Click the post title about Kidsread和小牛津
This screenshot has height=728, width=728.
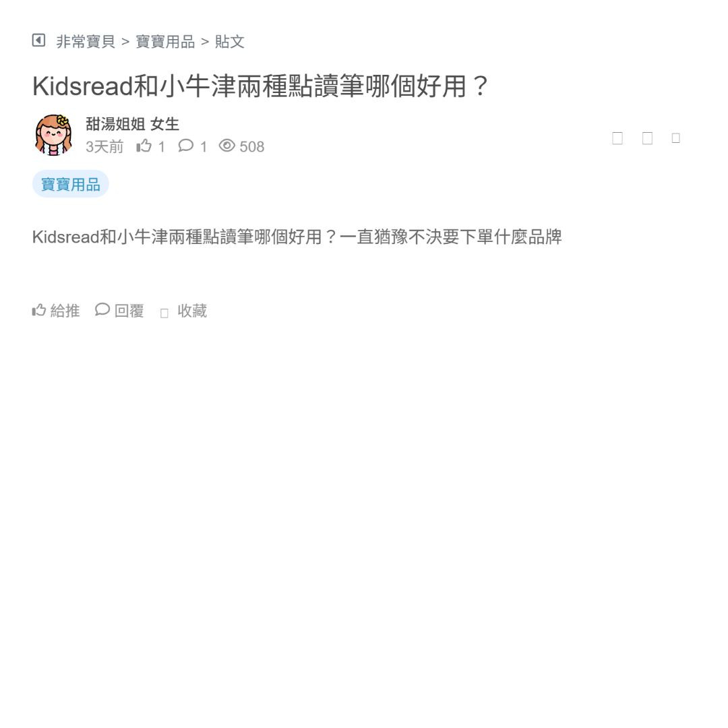[260, 86]
